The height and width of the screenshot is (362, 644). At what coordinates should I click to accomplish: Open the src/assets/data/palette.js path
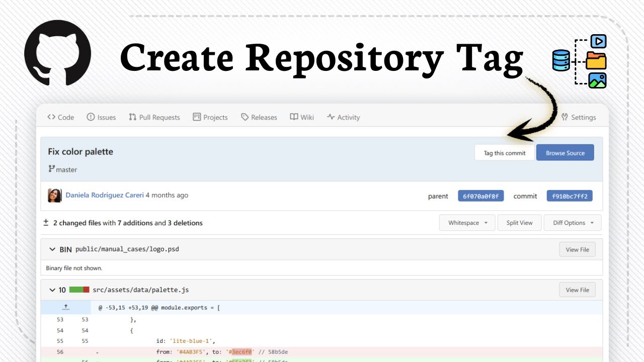coord(141,290)
